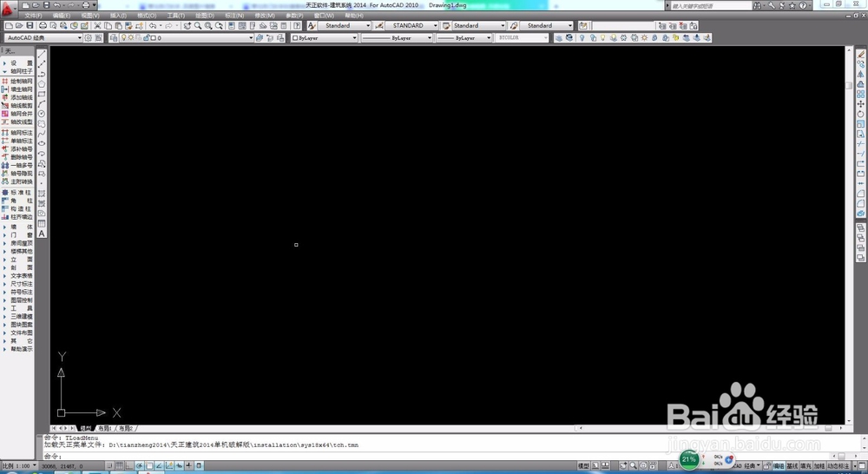The width and height of the screenshot is (868, 474).
Task: Select the Arc draw tool
Action: (42, 104)
